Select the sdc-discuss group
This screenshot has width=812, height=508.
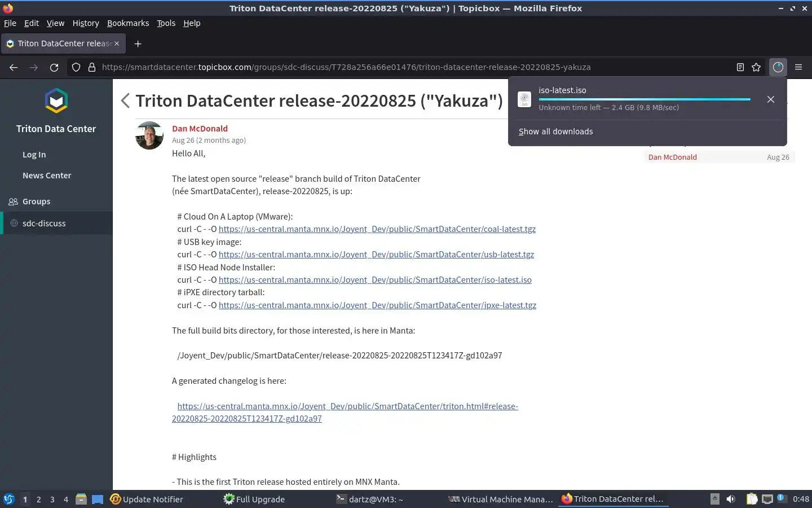[x=56, y=224]
